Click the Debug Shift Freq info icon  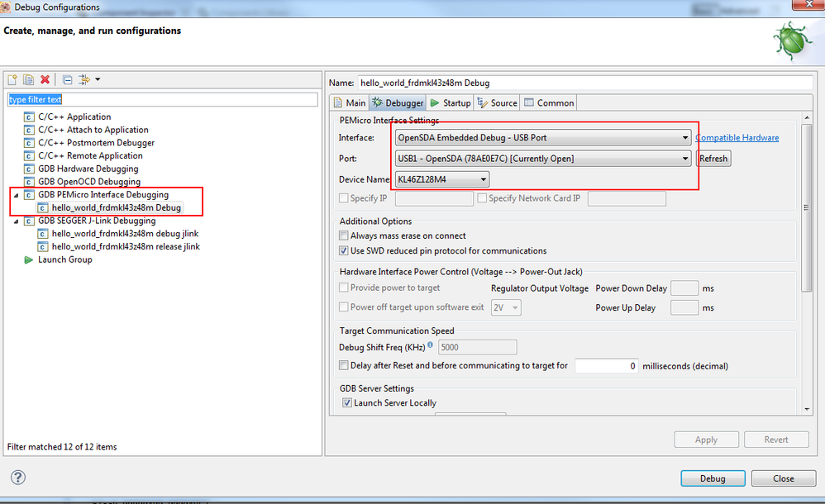tap(431, 345)
